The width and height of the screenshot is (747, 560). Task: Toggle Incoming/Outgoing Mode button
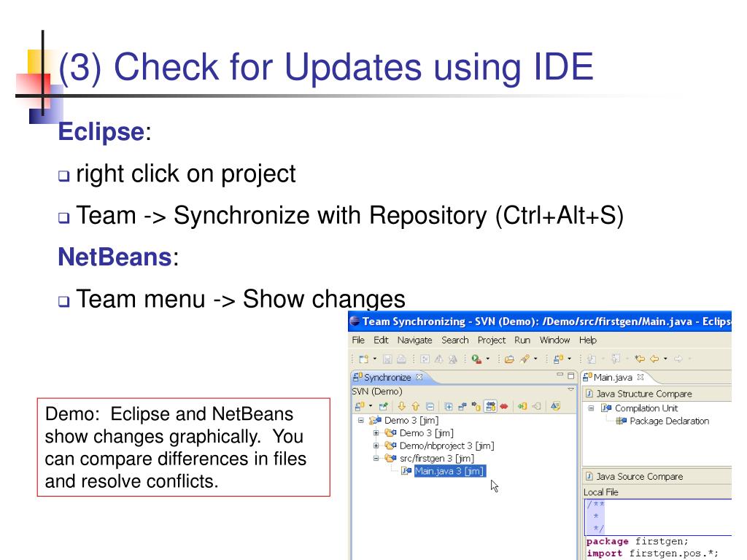point(490,406)
